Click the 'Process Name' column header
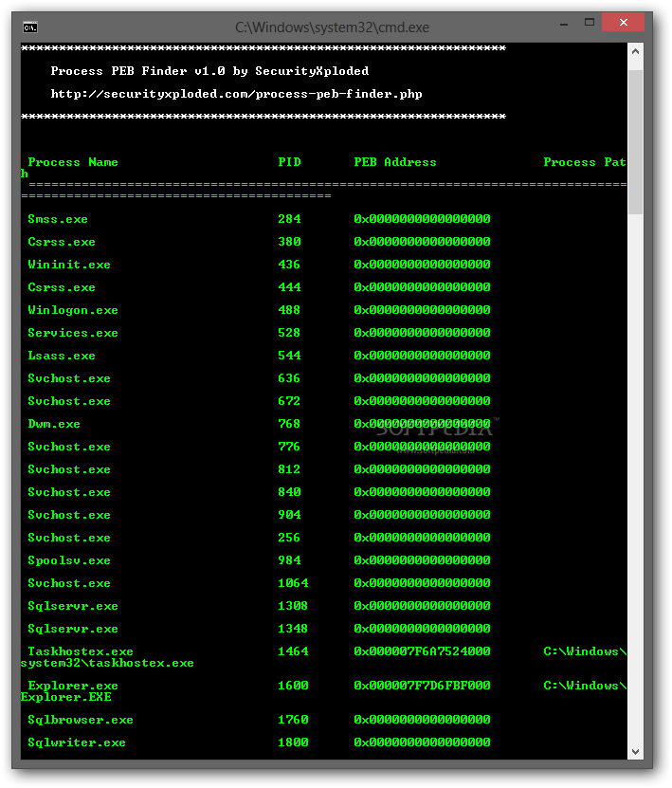This screenshot has height=788, width=672. click(73, 162)
